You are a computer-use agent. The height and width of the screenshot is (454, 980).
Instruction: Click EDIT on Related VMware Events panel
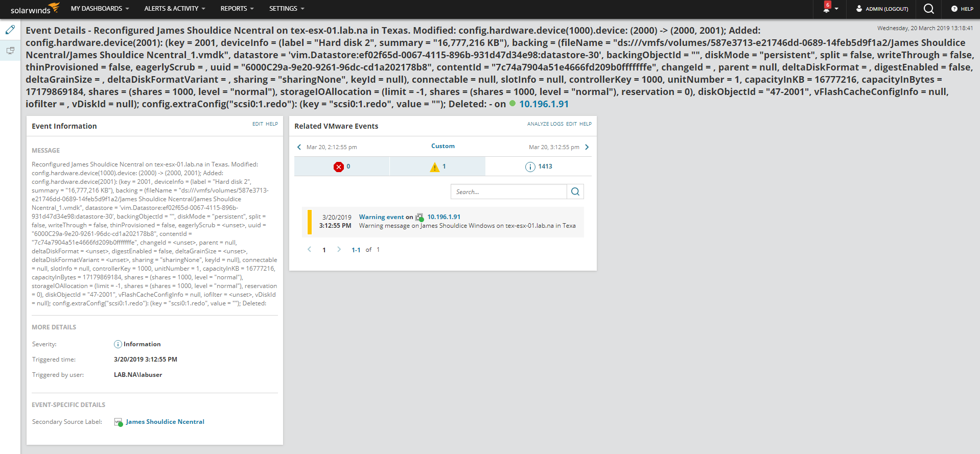(x=571, y=124)
